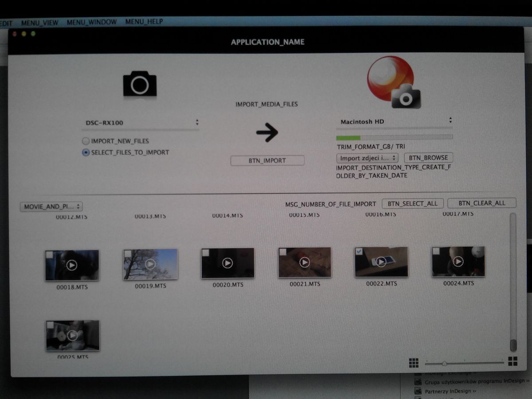Click the arrow icon between source and destination

tap(267, 132)
